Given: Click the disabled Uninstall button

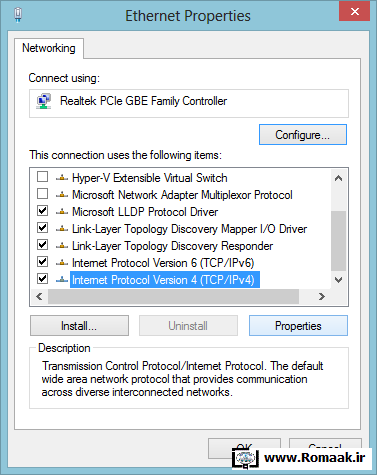Looking at the screenshot, I should click(188, 326).
